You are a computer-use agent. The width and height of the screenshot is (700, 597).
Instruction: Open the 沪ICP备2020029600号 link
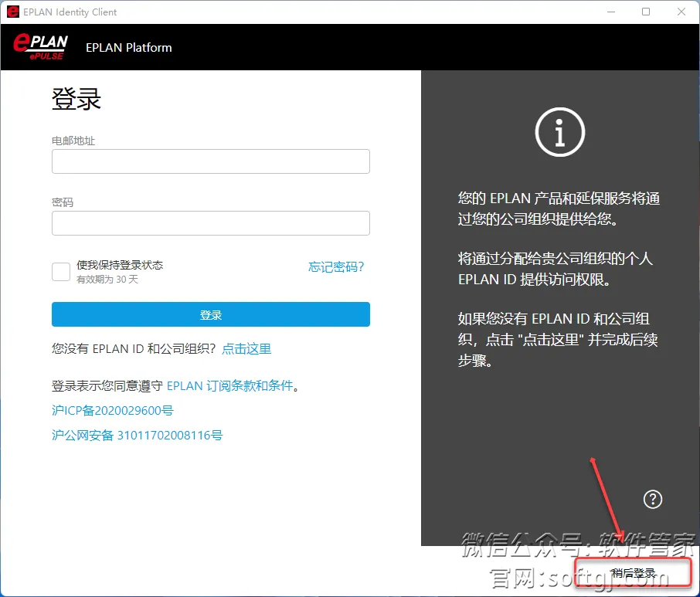pyautogui.click(x=112, y=411)
